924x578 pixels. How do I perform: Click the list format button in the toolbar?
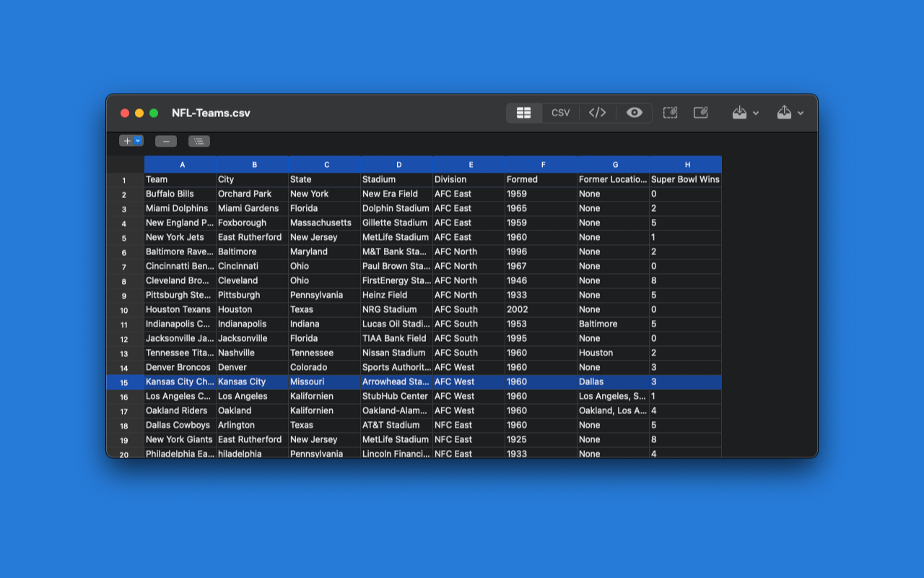[x=199, y=141]
